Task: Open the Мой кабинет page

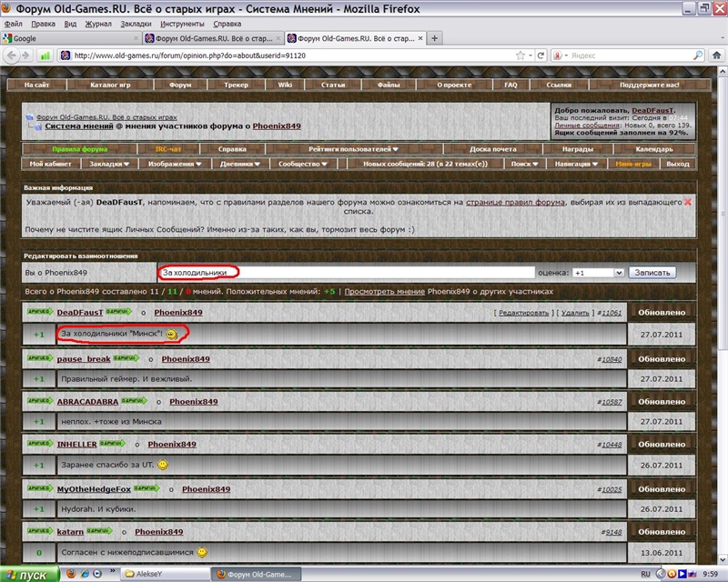Action: click(x=51, y=164)
